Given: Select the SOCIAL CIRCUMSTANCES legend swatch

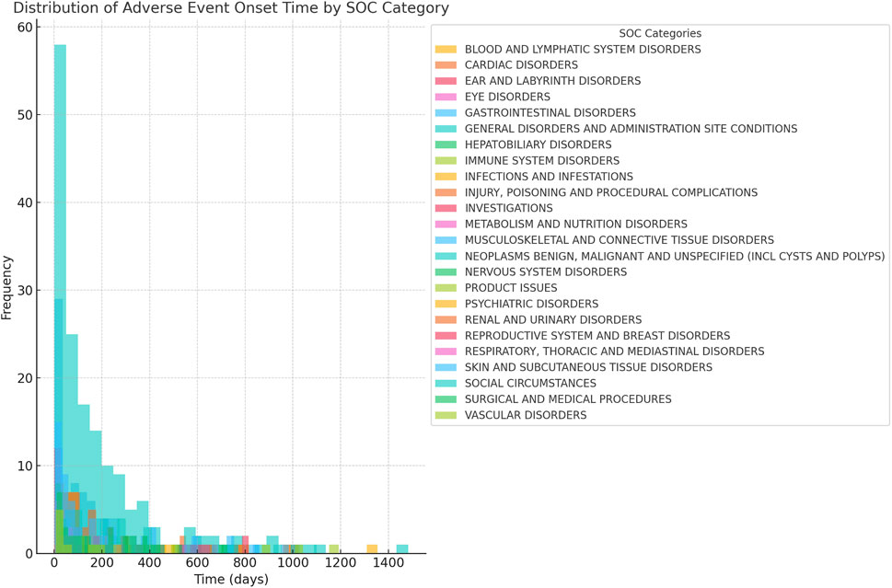Looking at the screenshot, I should 446,384.
